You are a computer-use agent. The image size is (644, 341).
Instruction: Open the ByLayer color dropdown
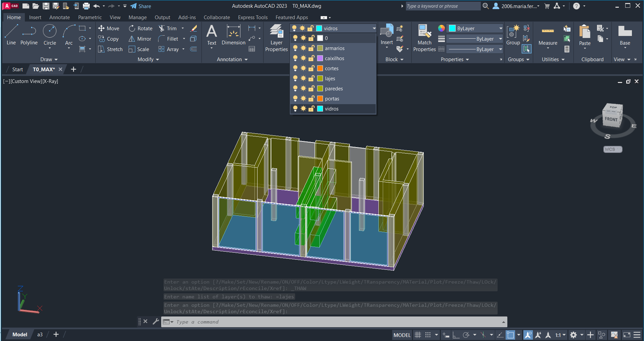coord(500,29)
